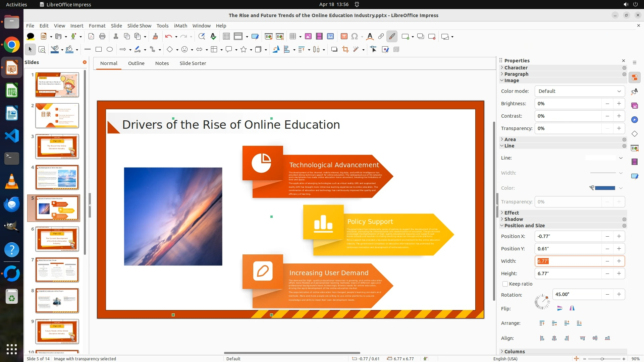This screenshot has width=644, height=362.
Task: Click the Print icon in toolbar
Action: click(102, 37)
